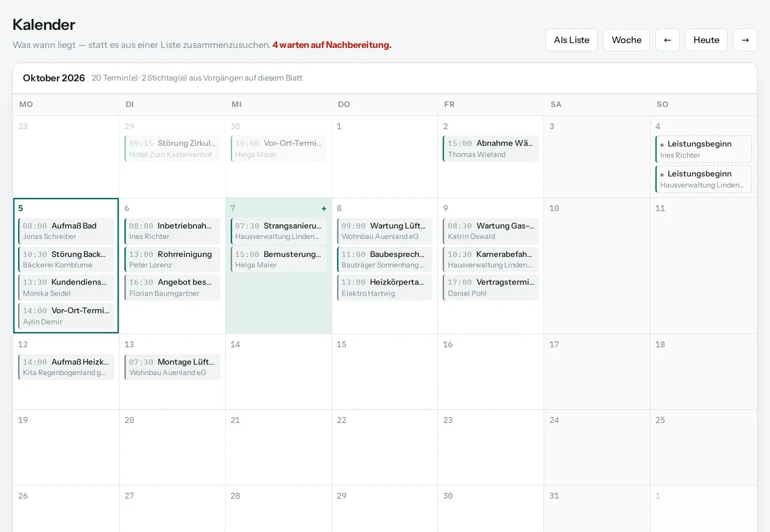Open 09:00 Wartung Lüftung on day 8
Image resolution: width=770 pixels, height=532 pixels.
click(384, 231)
